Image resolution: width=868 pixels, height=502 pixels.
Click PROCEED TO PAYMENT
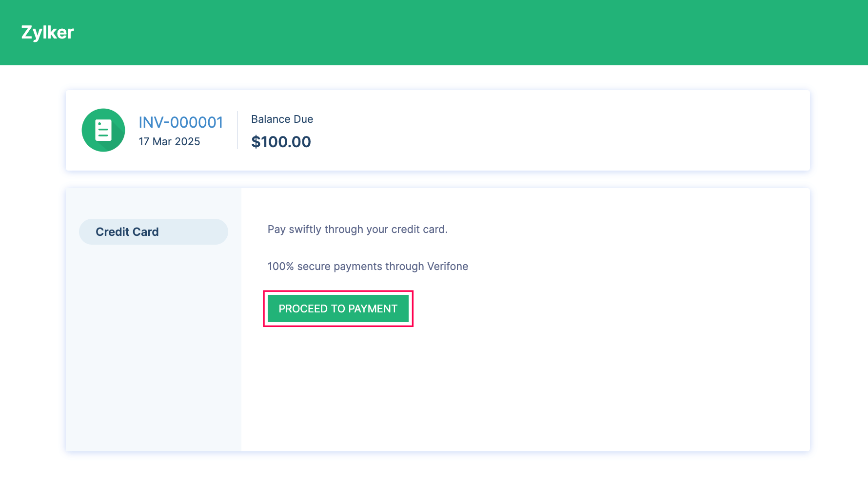(338, 309)
